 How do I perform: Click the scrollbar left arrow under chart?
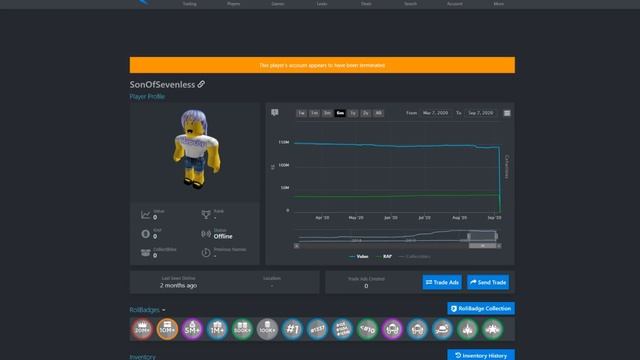[296, 246]
